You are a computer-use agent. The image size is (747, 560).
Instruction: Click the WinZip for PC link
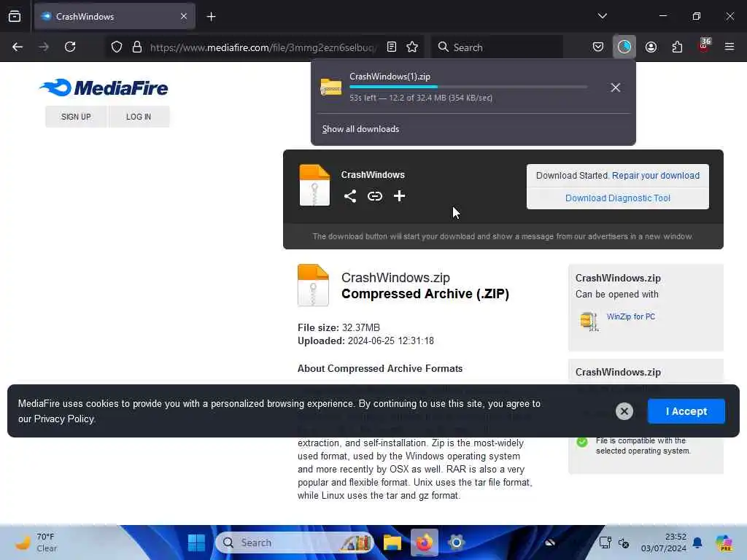[x=631, y=316]
